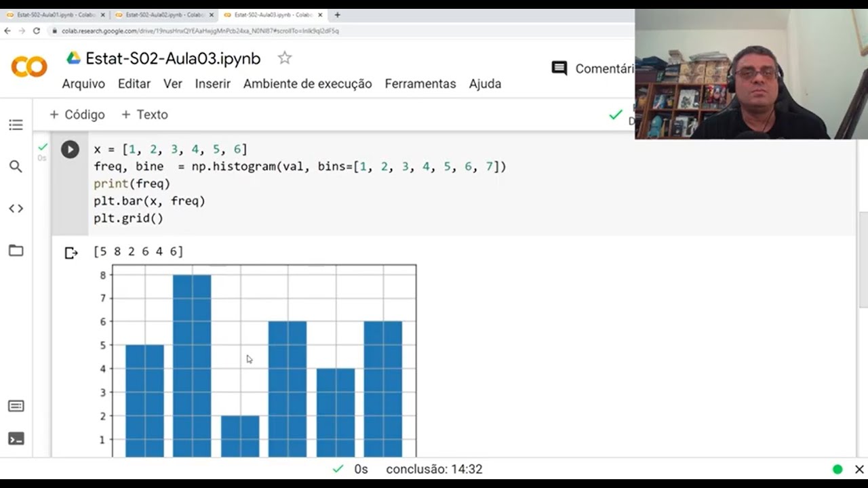
Task: Open the table of contents sidebar icon
Action: tap(16, 125)
